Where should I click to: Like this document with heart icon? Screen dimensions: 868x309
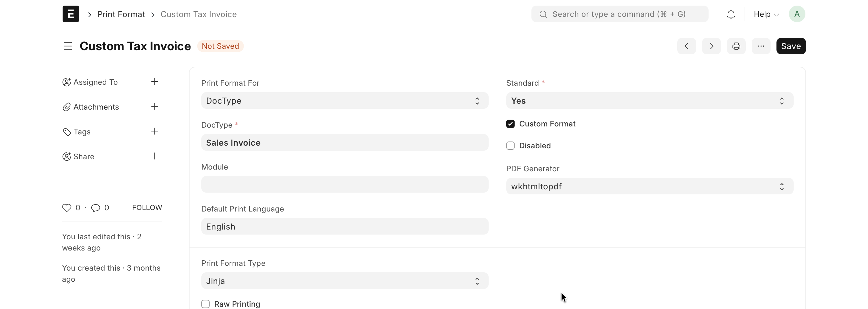67,208
